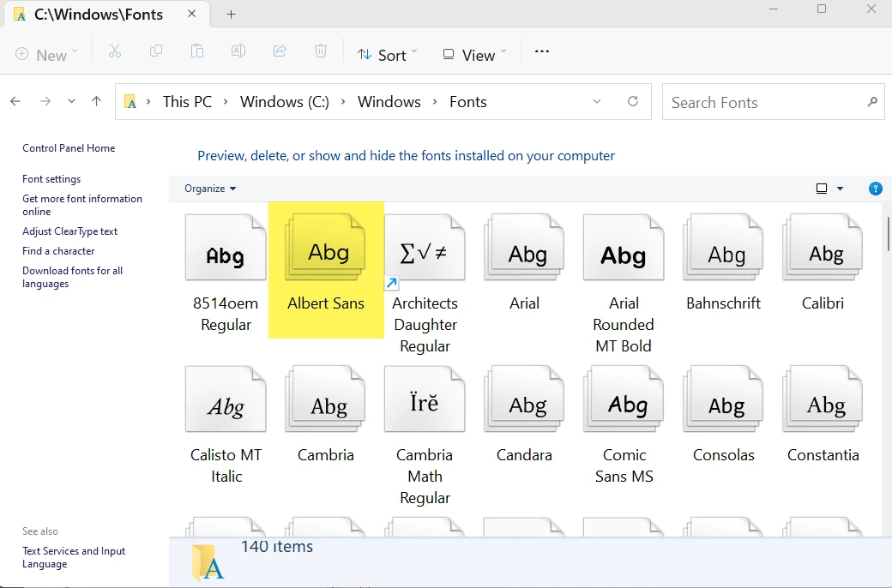Viewport: 892px width, 588px height.
Task: Click Download fonts for all languages
Action: tap(72, 277)
